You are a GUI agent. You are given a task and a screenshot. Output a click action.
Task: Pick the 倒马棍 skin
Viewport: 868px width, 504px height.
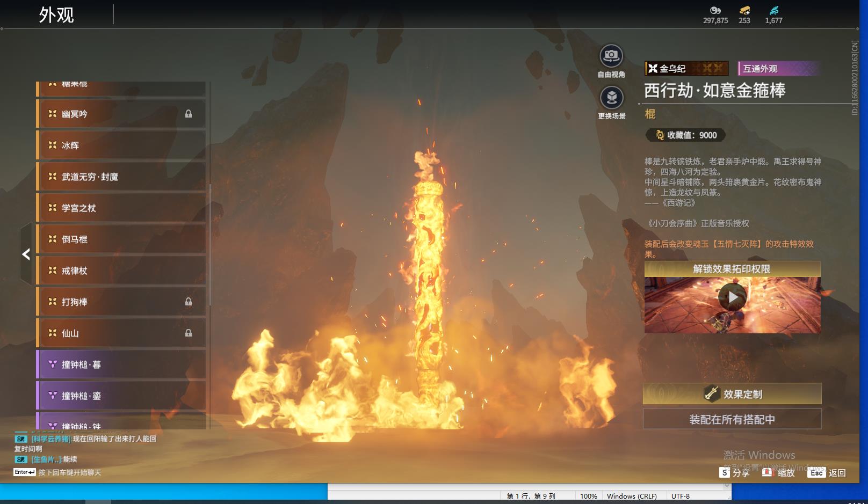point(121,239)
